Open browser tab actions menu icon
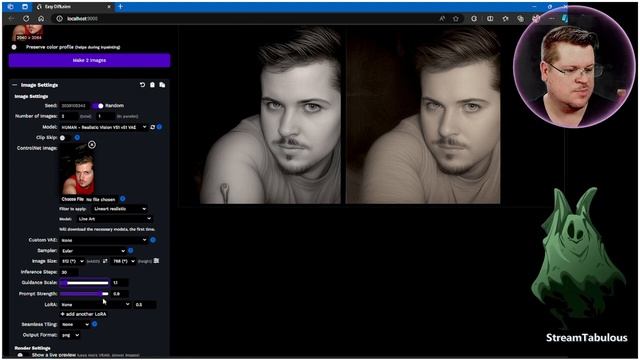This screenshot has height=360, width=640. tap(25, 7)
